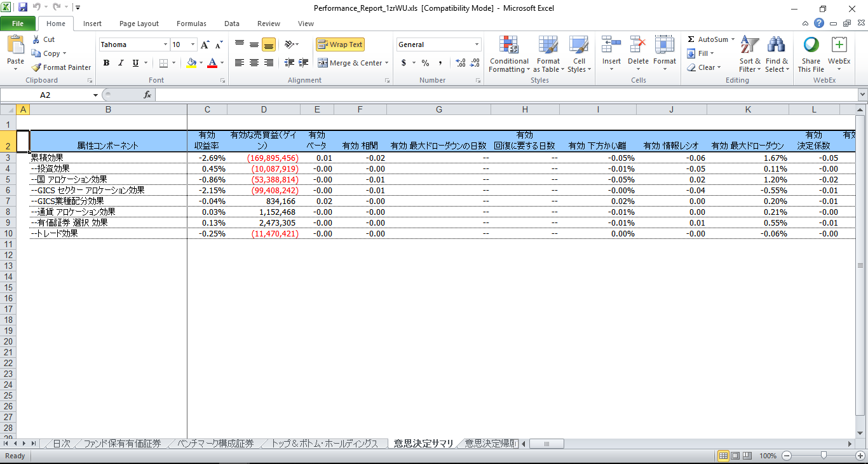Click the green File button
Image resolution: width=868 pixels, height=464 pixels.
click(x=18, y=24)
